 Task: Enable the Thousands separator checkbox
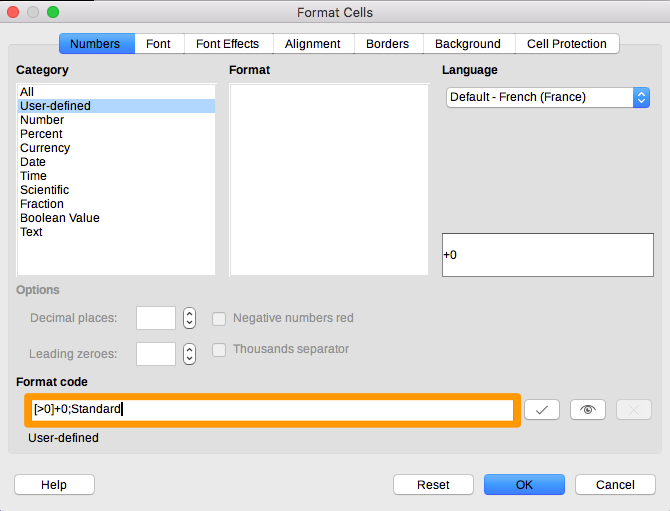click(x=219, y=349)
